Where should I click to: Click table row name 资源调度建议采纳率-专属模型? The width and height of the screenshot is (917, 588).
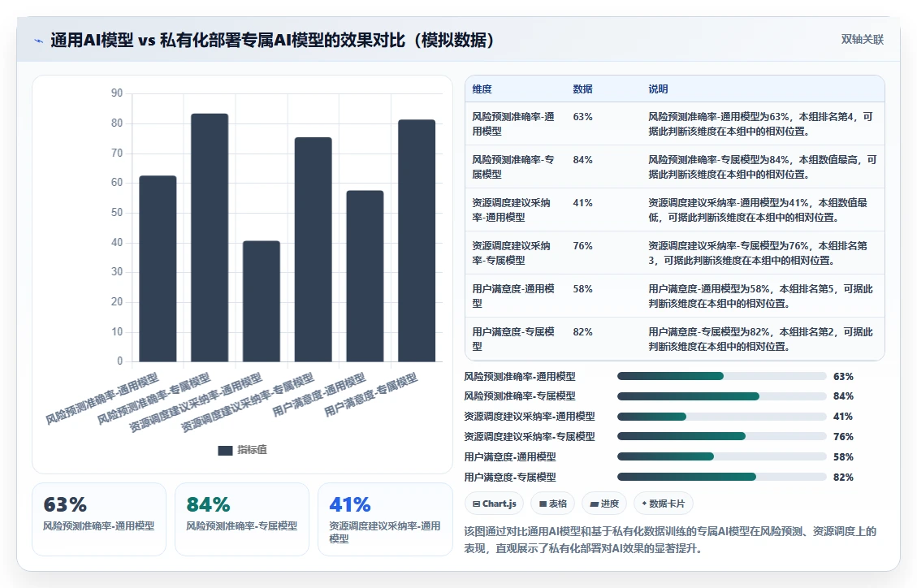pyautogui.click(x=512, y=253)
